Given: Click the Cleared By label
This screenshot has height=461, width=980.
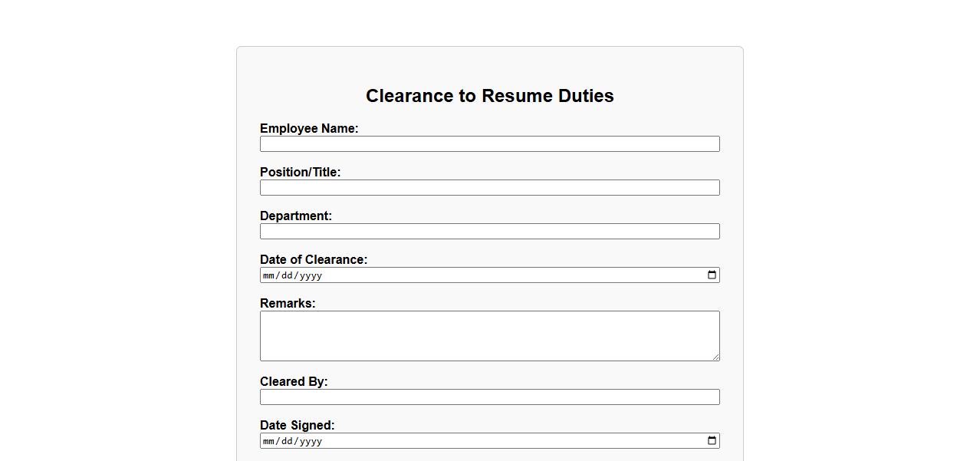Looking at the screenshot, I should (294, 382).
